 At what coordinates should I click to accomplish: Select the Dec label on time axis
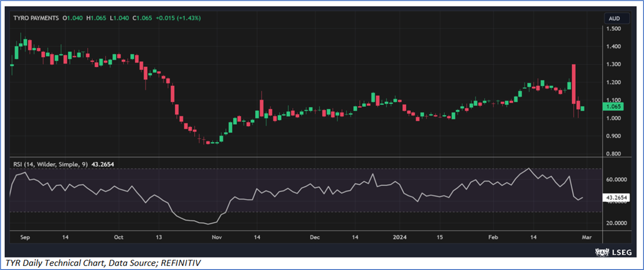tap(314, 237)
